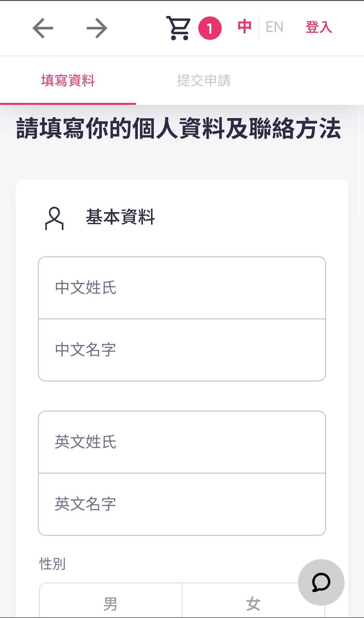Focus the 英文名字 input field
364x618 pixels.
pyautogui.click(x=182, y=504)
